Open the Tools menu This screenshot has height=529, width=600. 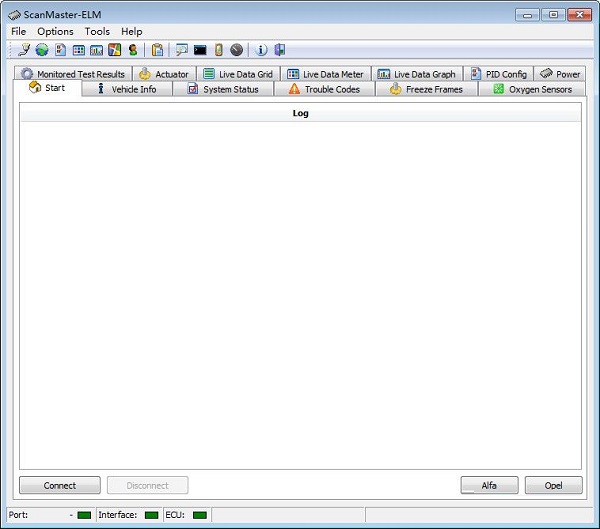coord(97,31)
